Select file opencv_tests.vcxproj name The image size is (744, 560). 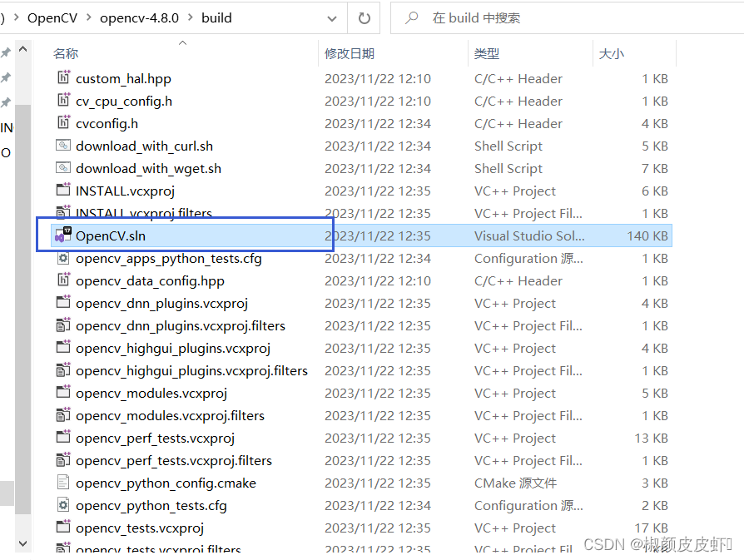click(140, 528)
